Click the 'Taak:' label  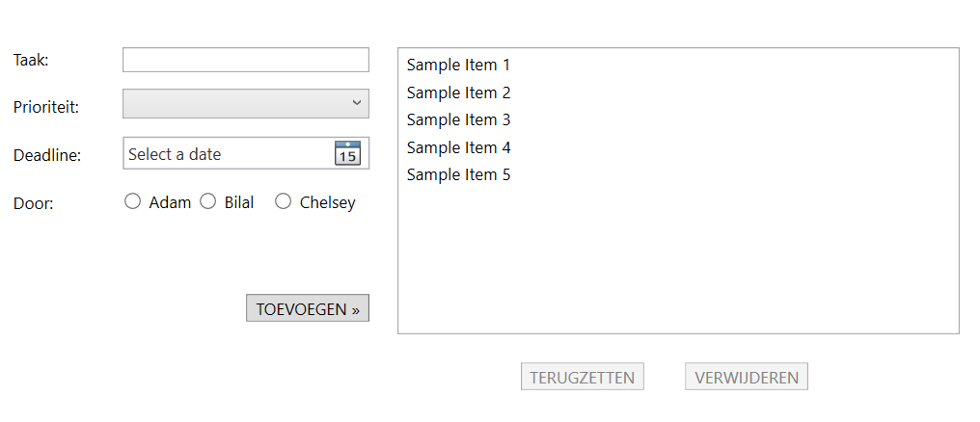coord(31,60)
